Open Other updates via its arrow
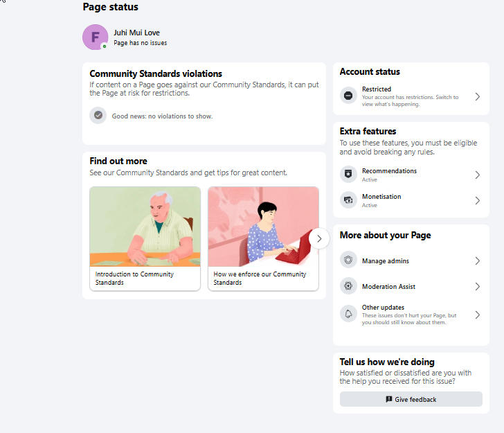This screenshot has height=433, width=504. pos(477,315)
